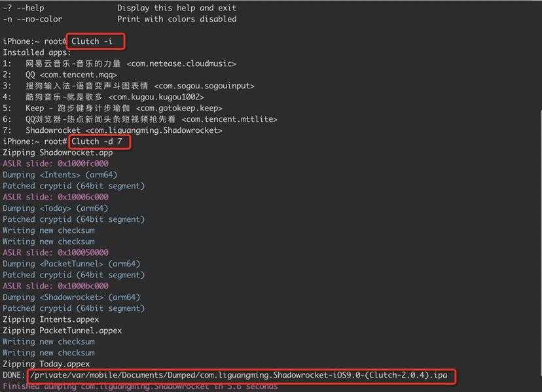
Task: Click 'ASLR slide: 0x10006c000' line
Action: click(x=56, y=197)
